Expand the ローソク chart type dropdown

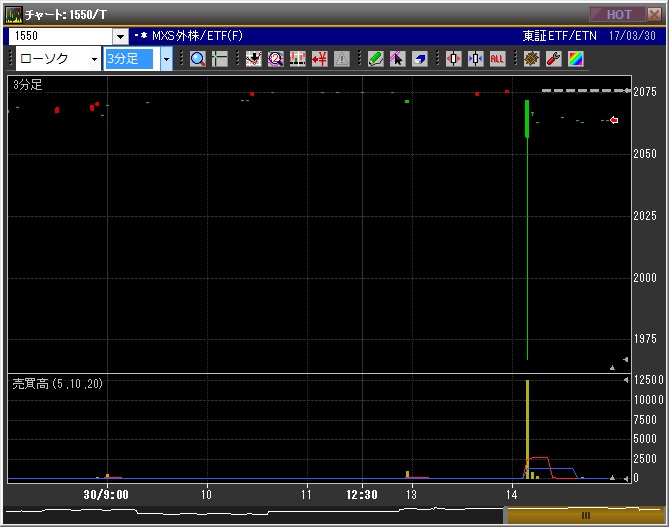click(x=94, y=59)
